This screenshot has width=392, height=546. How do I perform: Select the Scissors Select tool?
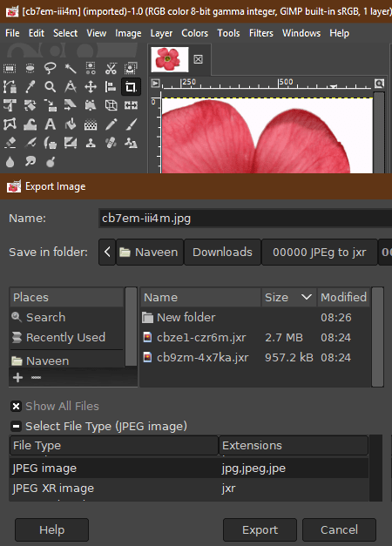[111, 68]
